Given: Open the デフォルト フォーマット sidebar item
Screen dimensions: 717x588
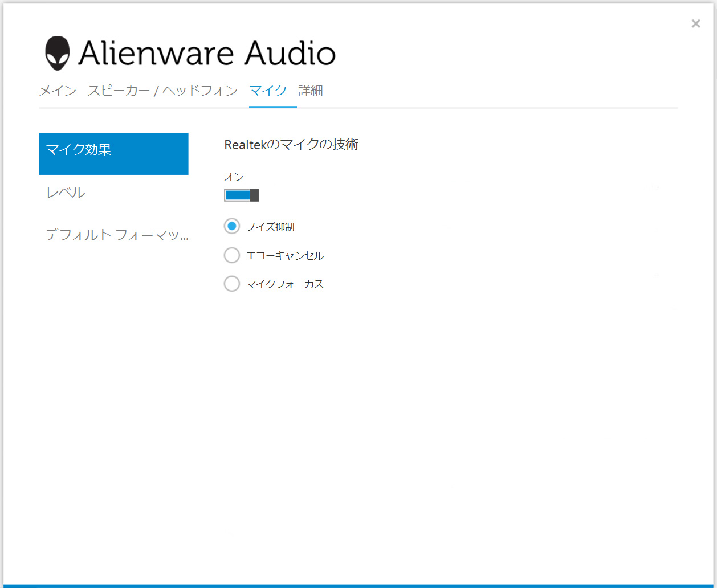Looking at the screenshot, I should (116, 235).
